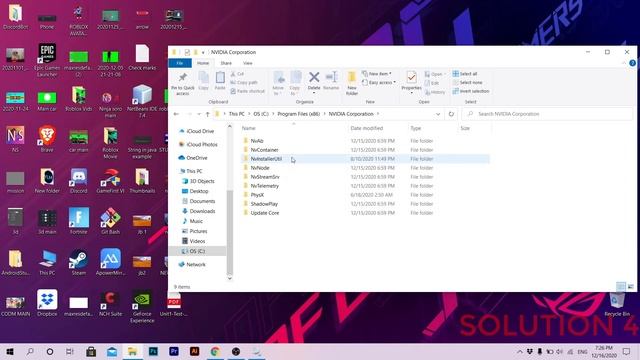
Task: Click This PC breadcrumb in address bar
Action: tap(236, 114)
